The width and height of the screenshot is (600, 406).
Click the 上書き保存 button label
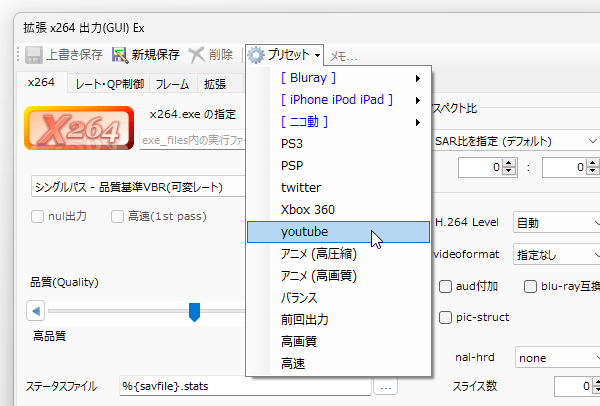click(x=75, y=55)
